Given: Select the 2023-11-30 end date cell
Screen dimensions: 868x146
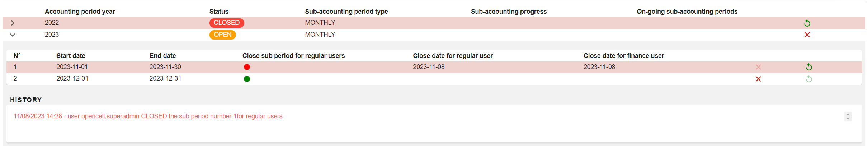Looking at the screenshot, I should coord(165,67).
